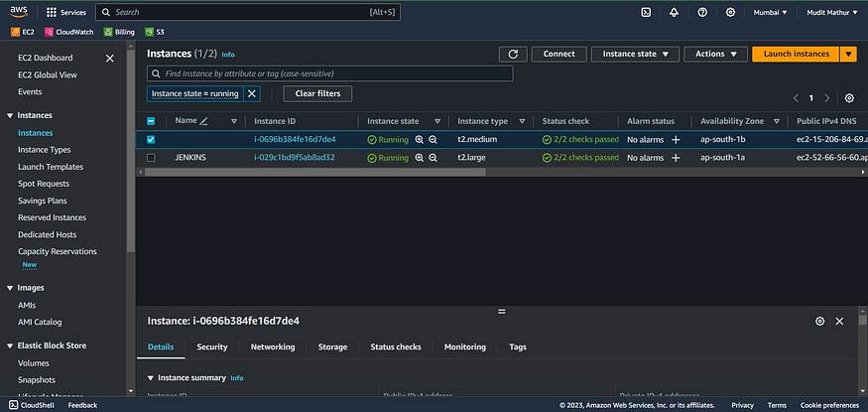Open S3 favorite shortcut
This screenshot has width=868, height=412.
click(x=155, y=32)
